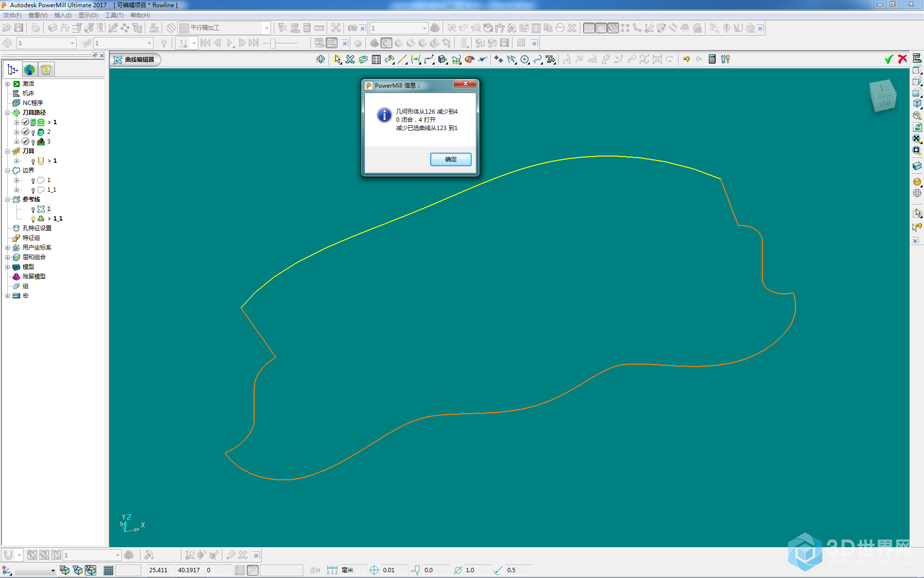
Task: Click the step to end playback icon
Action: pos(254,43)
